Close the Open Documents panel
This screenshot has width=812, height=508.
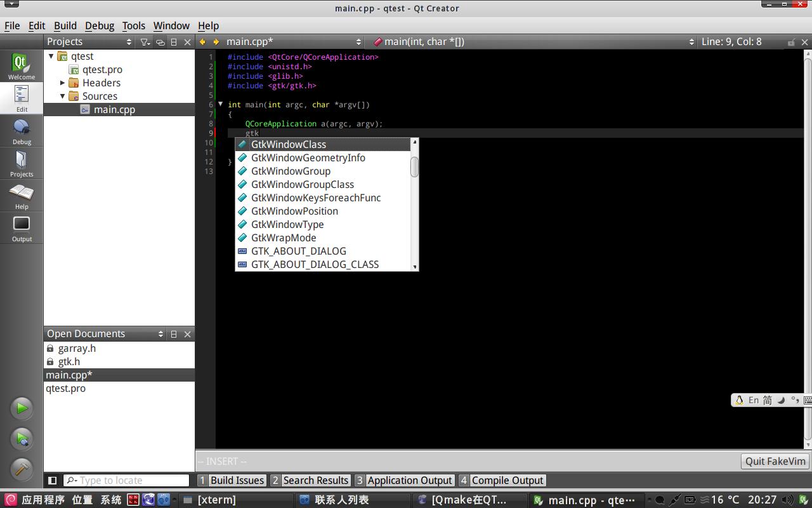tap(187, 334)
